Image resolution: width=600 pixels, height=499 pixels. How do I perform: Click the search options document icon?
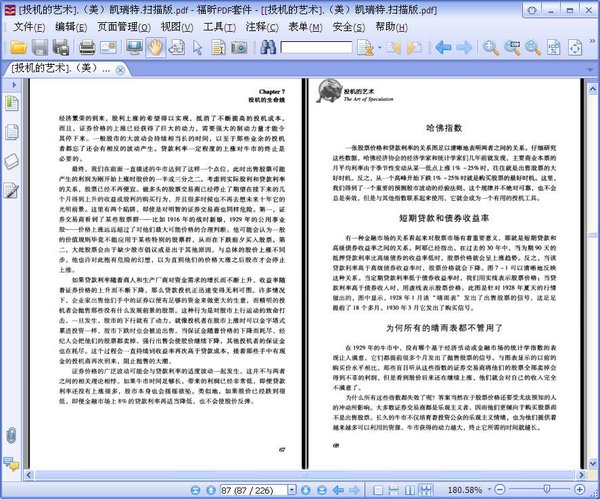click(x=365, y=48)
